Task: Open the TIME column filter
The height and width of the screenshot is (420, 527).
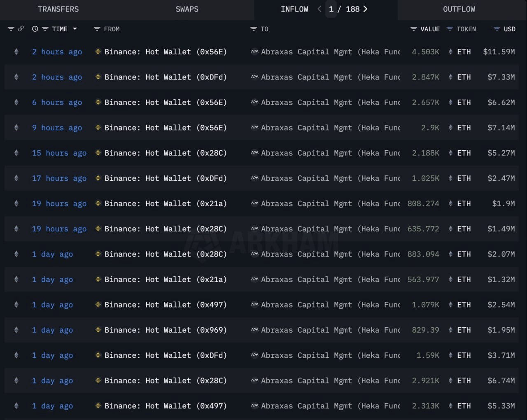Action: pyautogui.click(x=45, y=29)
